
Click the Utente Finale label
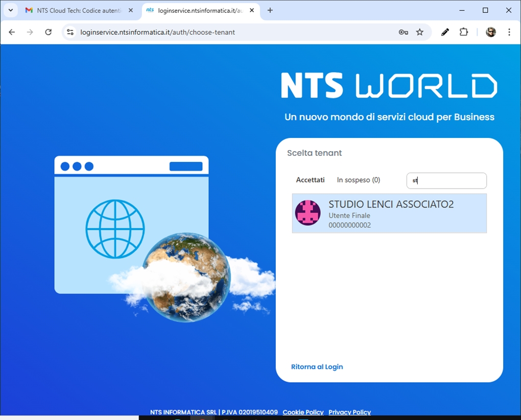[x=349, y=216]
